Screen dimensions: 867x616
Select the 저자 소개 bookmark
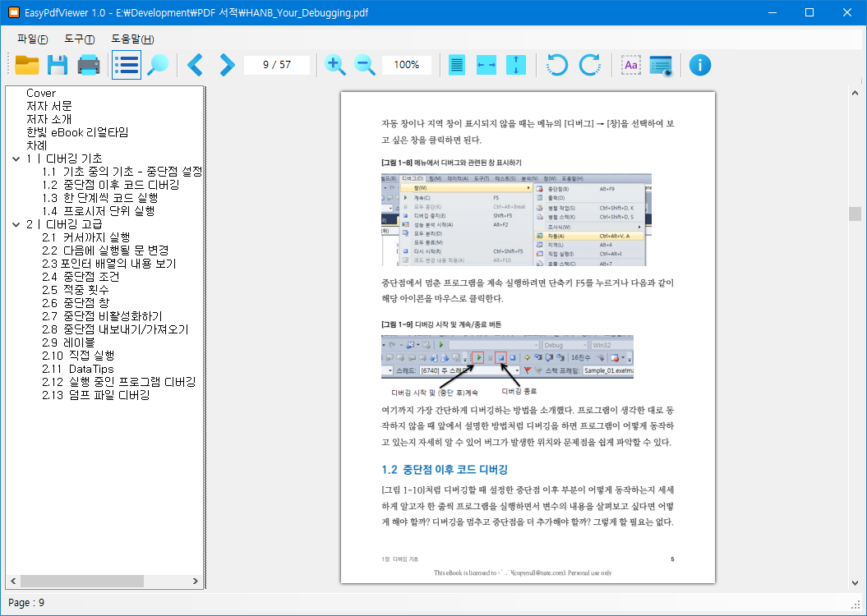pos(49,119)
